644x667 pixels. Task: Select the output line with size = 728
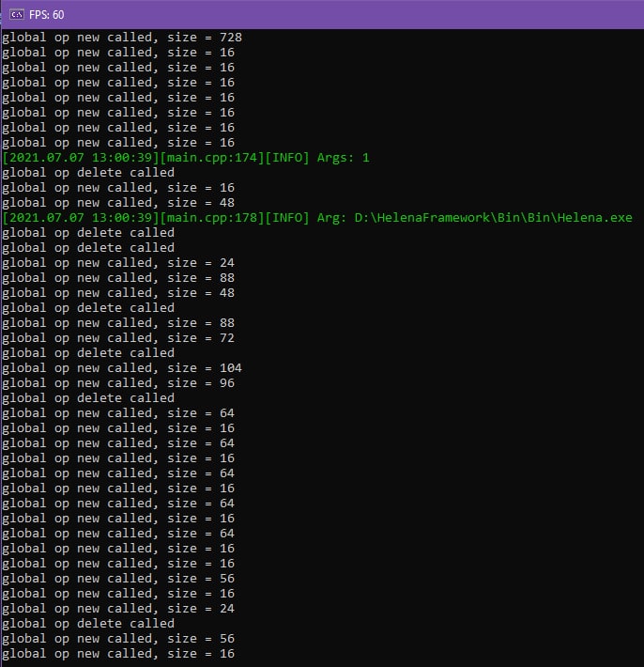(122, 38)
